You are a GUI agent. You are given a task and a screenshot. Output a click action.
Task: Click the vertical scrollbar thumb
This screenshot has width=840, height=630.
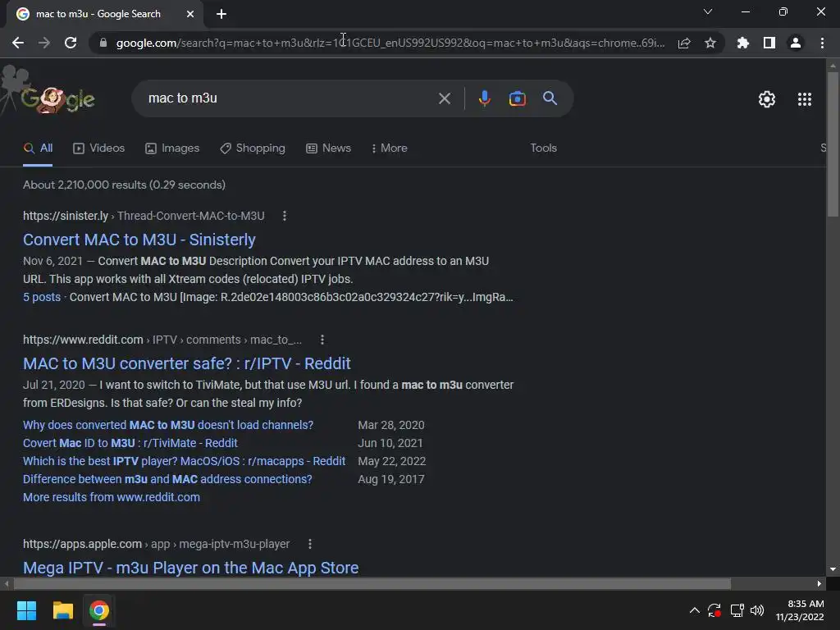(833, 144)
